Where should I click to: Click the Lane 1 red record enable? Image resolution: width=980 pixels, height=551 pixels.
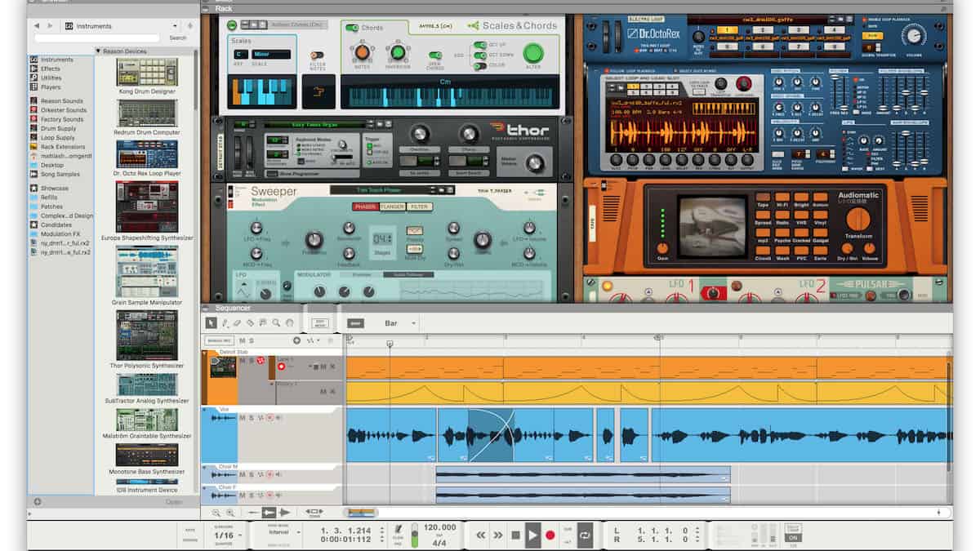tap(281, 367)
